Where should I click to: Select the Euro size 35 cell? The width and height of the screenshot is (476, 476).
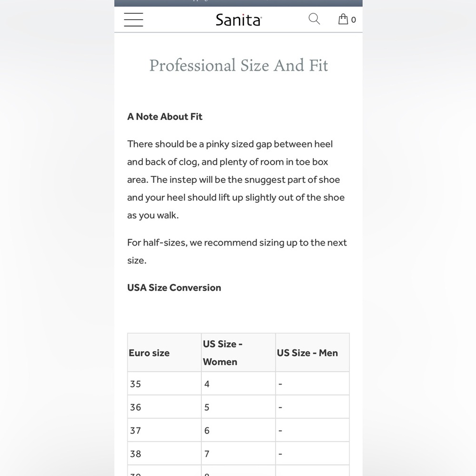(x=164, y=384)
